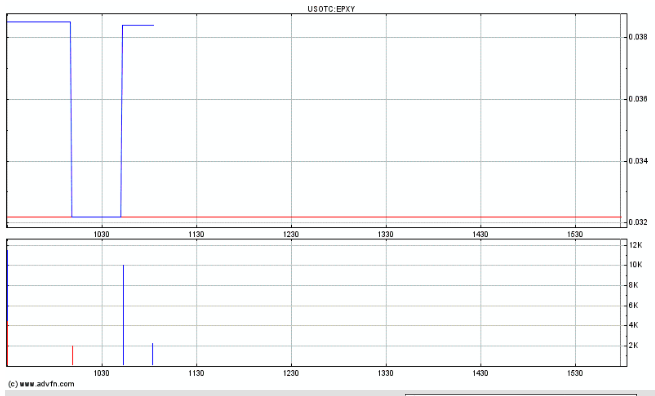The image size is (655, 396).
Task: Select the 0.032 price axis label
Action: click(x=638, y=222)
